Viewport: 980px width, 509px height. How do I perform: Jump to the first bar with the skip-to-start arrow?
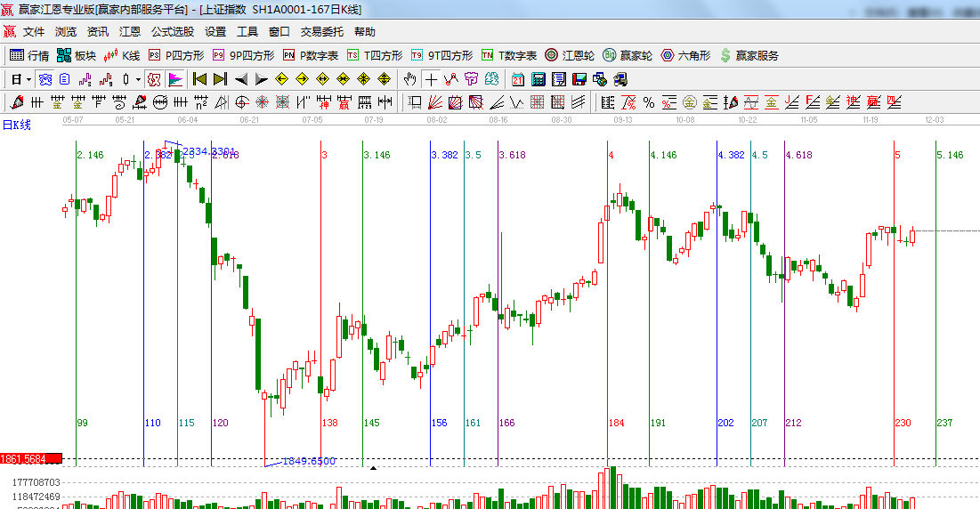(x=200, y=79)
